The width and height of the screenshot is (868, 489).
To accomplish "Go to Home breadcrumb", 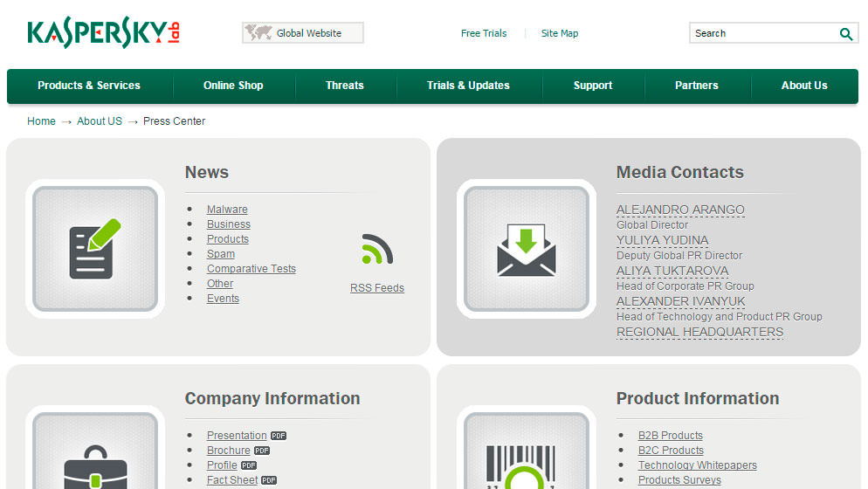I will 42,121.
